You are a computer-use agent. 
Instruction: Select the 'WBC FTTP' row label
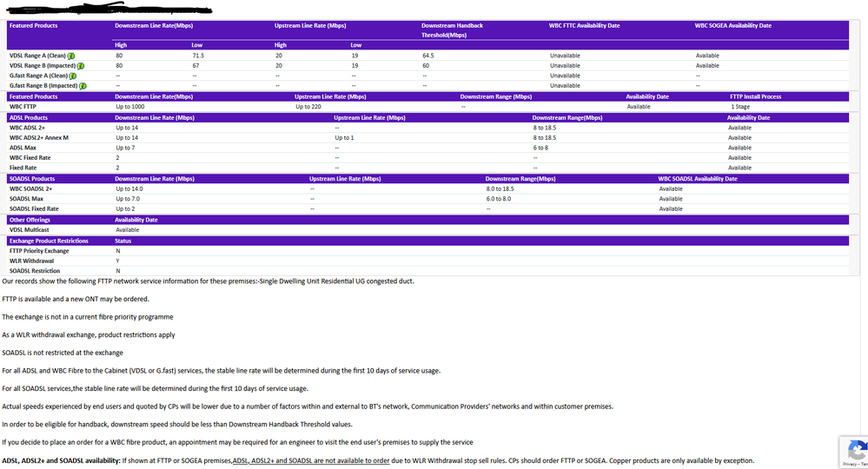(23, 107)
